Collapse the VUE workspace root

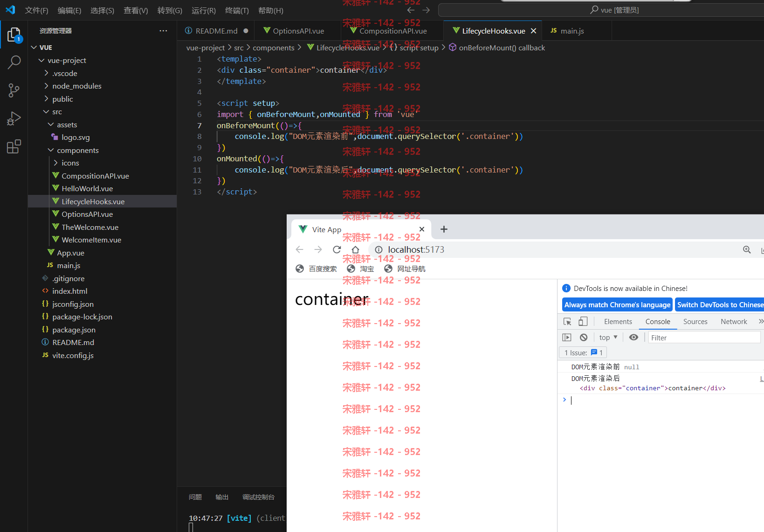(x=34, y=48)
